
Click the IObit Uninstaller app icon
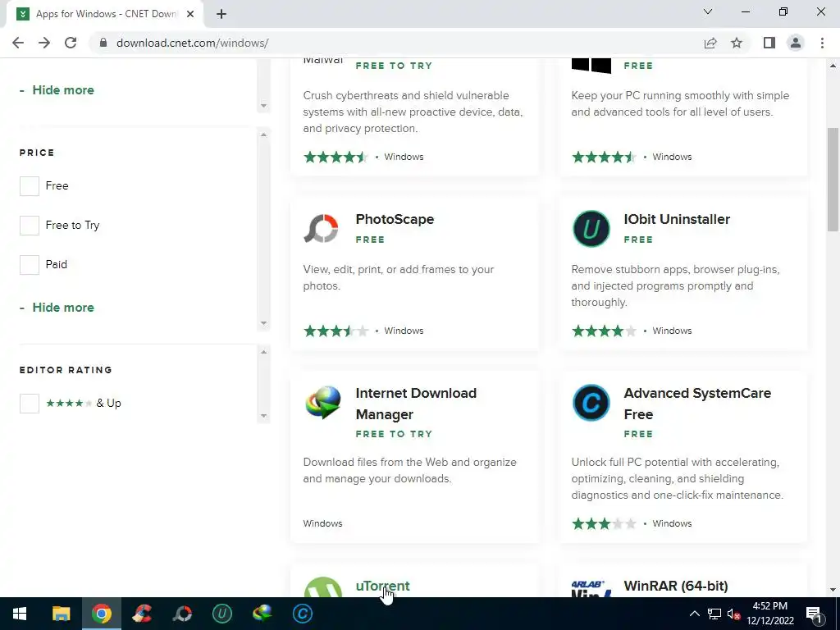[591, 229]
